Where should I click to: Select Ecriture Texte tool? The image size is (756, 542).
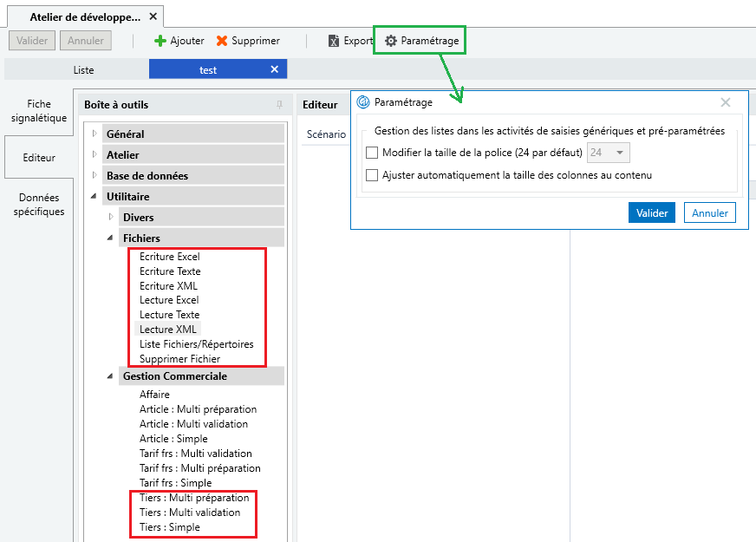(x=170, y=271)
